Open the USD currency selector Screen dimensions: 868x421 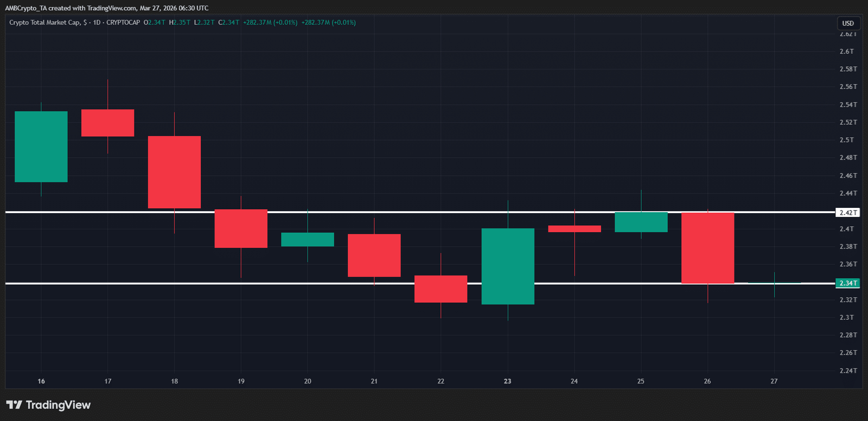point(848,23)
